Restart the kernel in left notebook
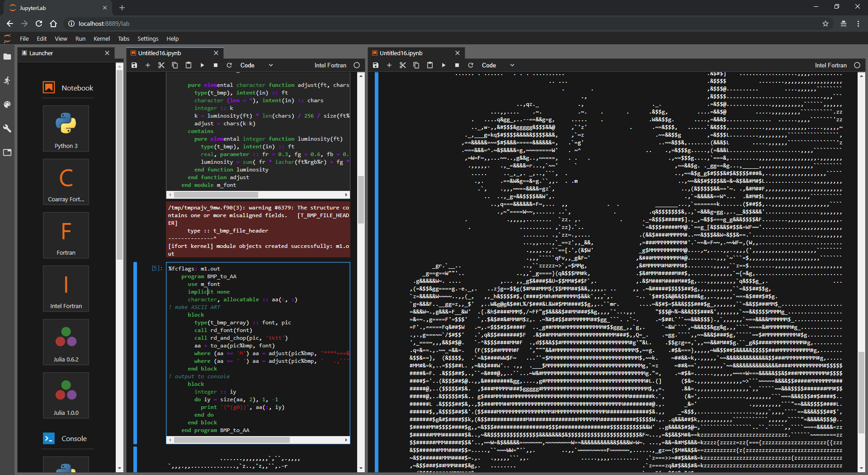Viewport: 868px width, 475px height. point(229,65)
